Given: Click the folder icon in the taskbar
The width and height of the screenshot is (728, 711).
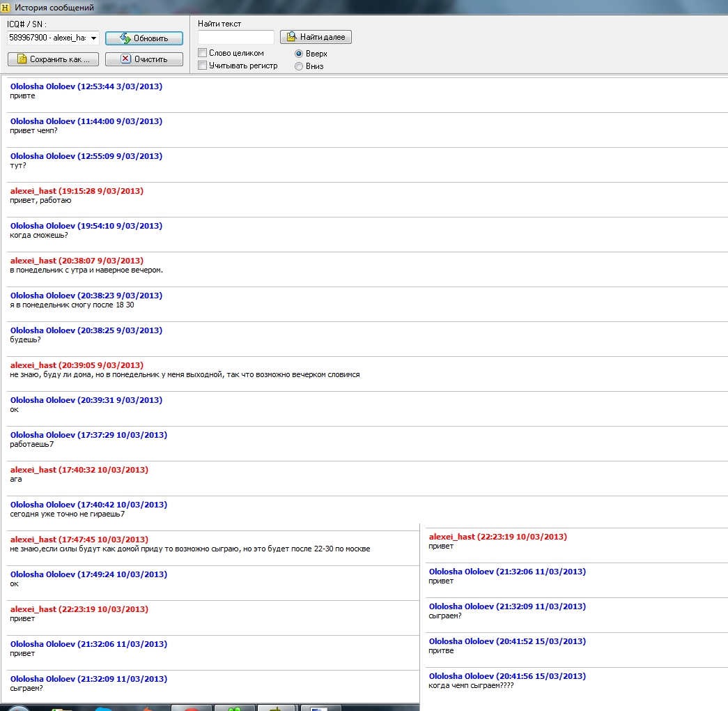Looking at the screenshot, I should click(x=61, y=708).
